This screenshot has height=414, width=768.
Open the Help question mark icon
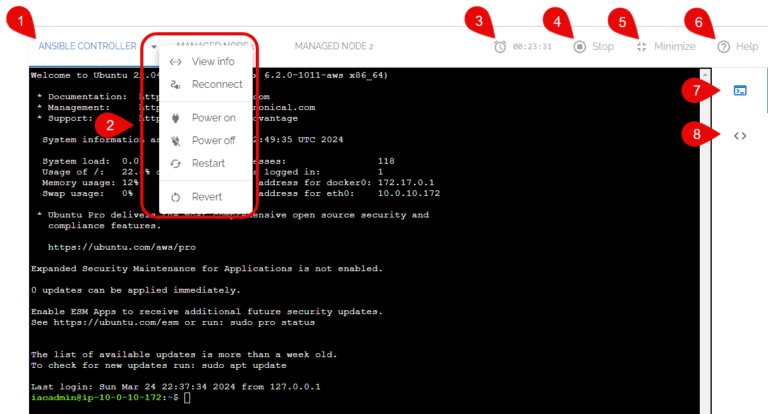pyautogui.click(x=723, y=46)
